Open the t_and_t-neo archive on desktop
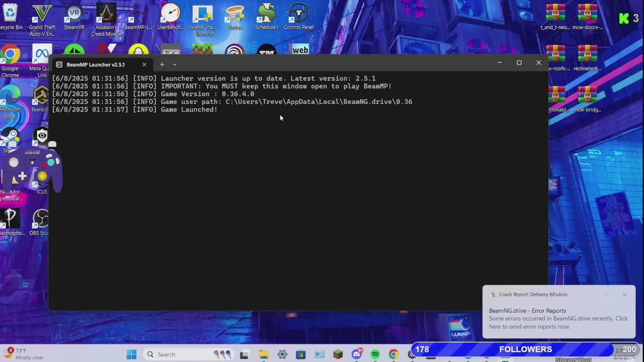644x362 pixels. point(555,17)
